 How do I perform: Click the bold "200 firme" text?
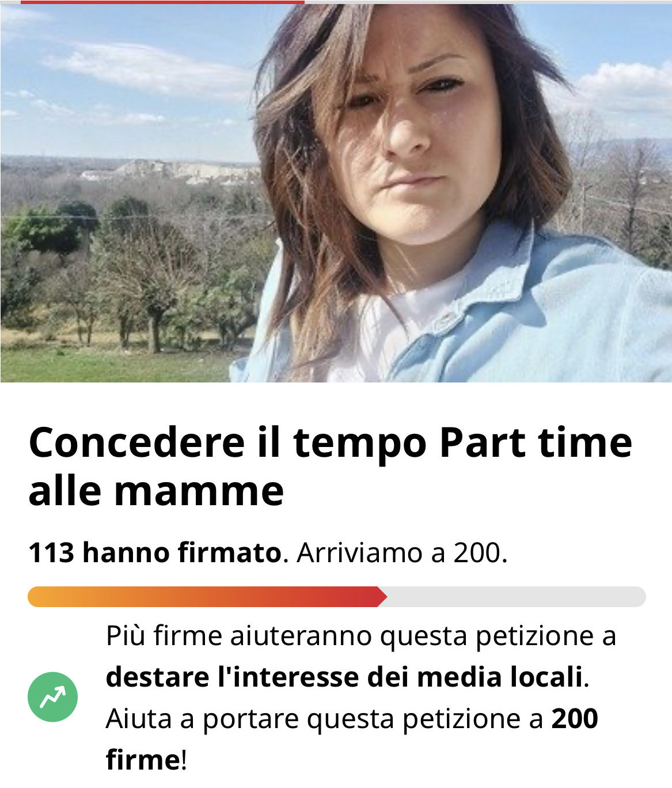(352, 739)
